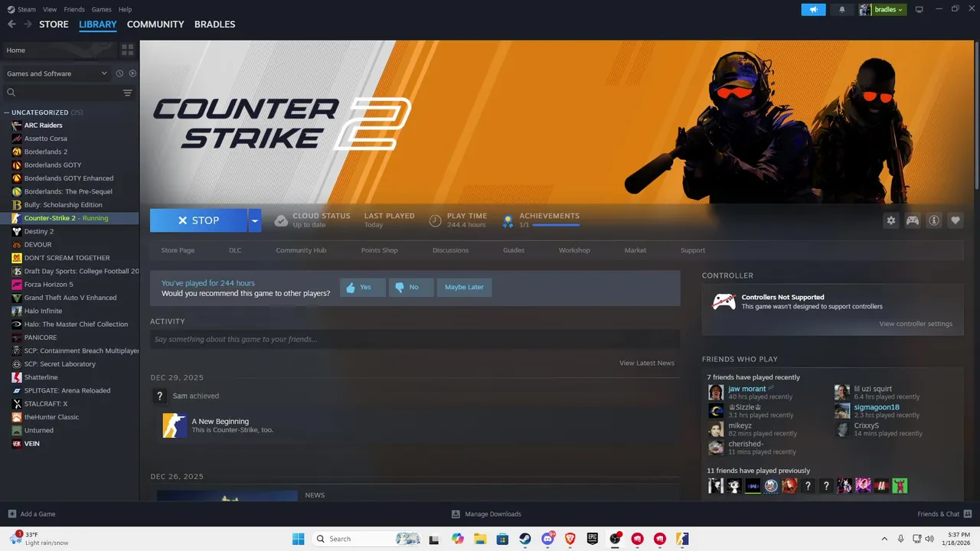Screen dimensions: 980x551
Task: Open the View menu
Action: click(x=50, y=9)
